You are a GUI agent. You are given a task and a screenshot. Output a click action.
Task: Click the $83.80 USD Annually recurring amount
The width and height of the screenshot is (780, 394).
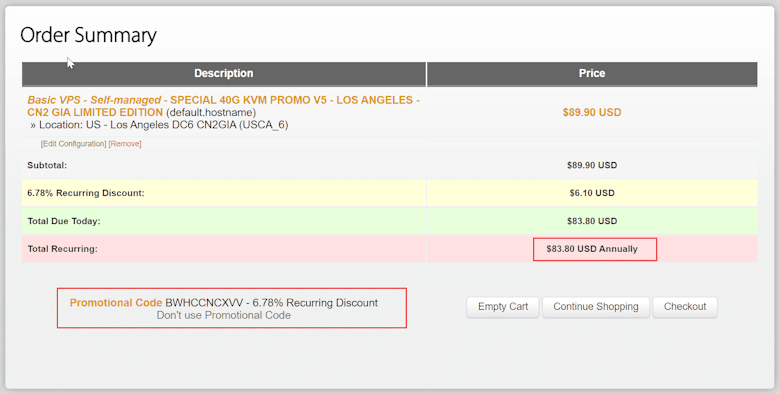[x=592, y=249]
